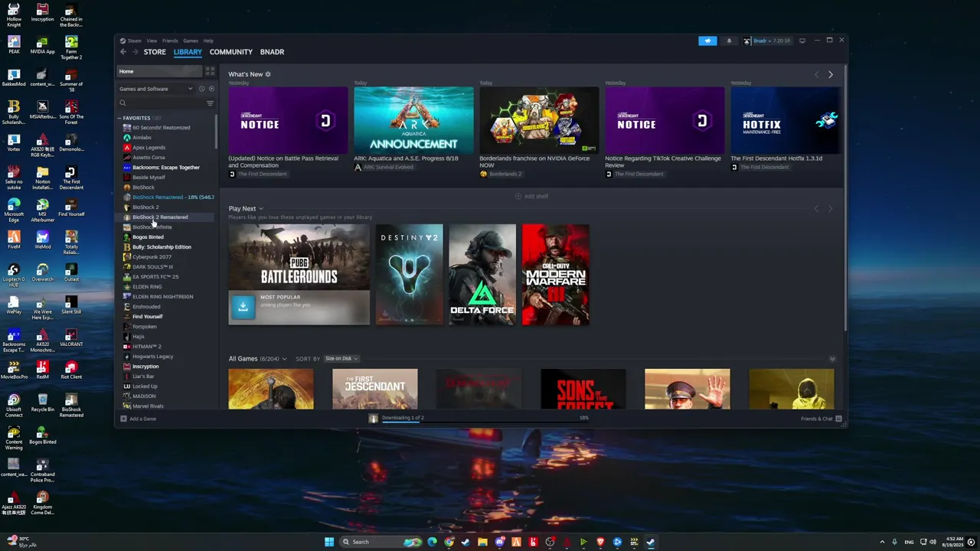The width and height of the screenshot is (980, 551).
Task: Open Hollow Knight desktop icon
Action: coord(14,15)
